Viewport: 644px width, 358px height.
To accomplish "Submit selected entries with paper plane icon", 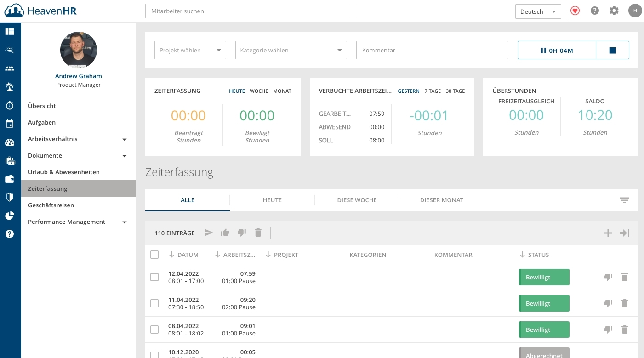I will pos(209,233).
